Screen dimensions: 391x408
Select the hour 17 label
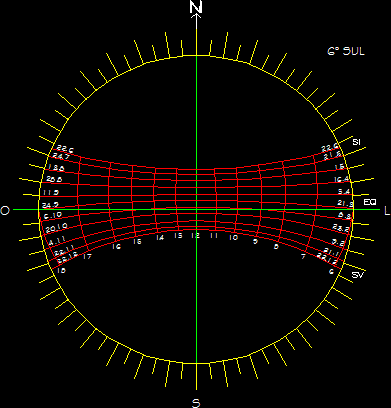87,257
